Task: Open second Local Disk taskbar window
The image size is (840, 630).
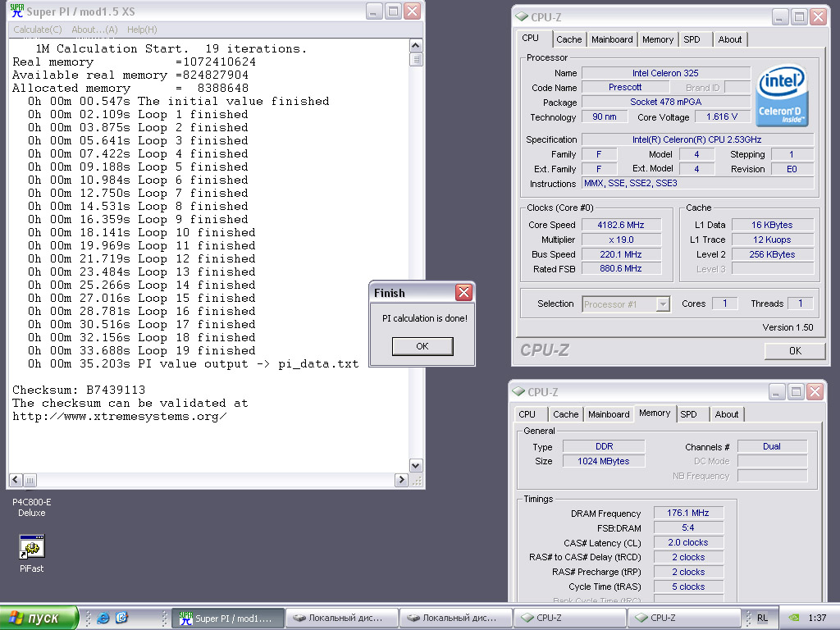Action: (x=456, y=619)
